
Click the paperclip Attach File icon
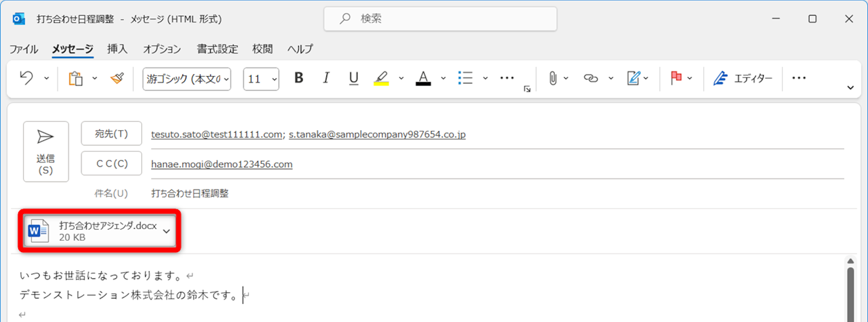pyautogui.click(x=553, y=78)
